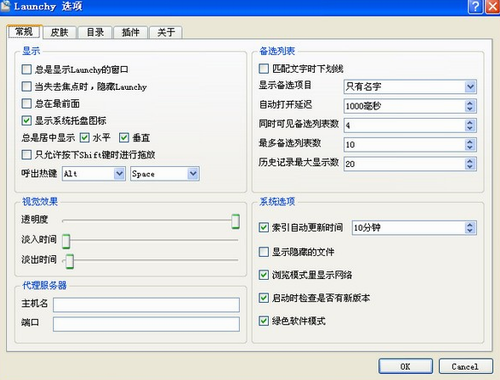Uncheck 浏览模式里显示网络 option
Viewport: 500px width, 380px height.
pos(264,275)
